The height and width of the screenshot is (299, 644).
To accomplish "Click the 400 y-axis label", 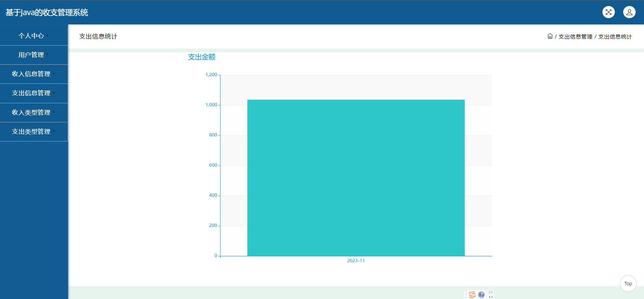I will pyautogui.click(x=213, y=195).
